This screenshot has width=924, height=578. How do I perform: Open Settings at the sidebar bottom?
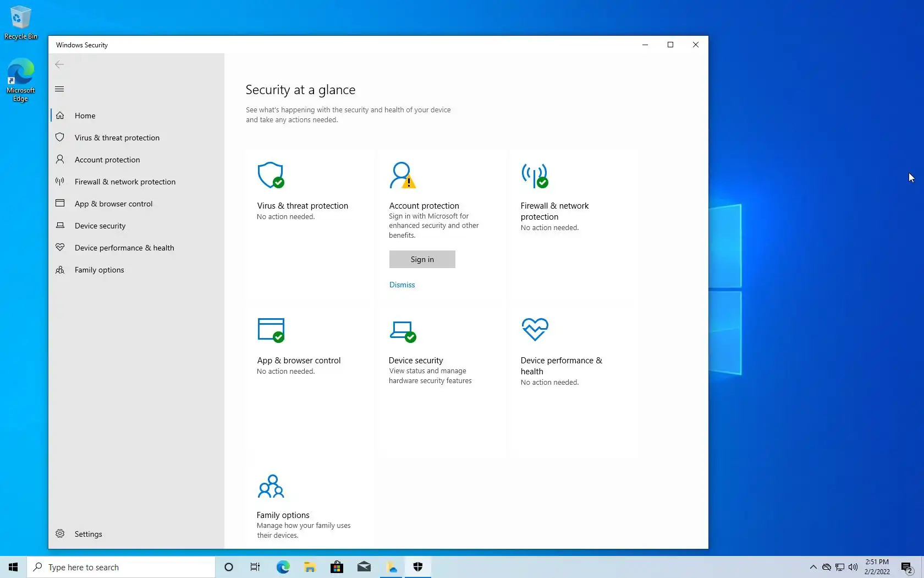point(136,534)
